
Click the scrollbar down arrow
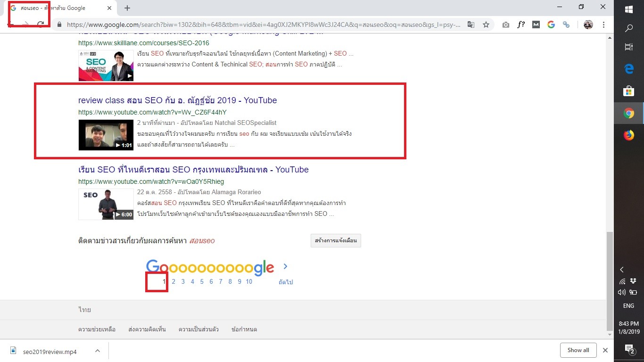pyautogui.click(x=610, y=335)
